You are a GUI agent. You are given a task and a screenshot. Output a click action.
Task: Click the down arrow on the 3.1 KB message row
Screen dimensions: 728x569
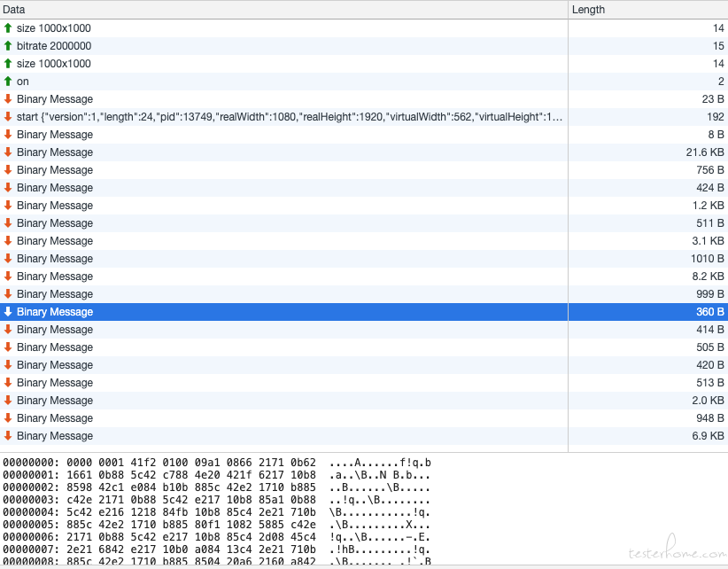[8, 240]
